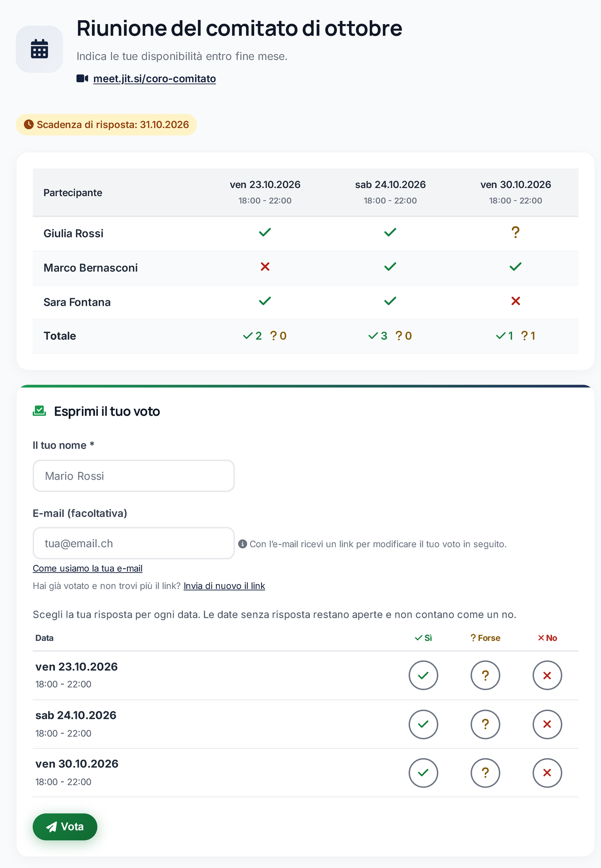Click the 'Giulia Rossi' participant name
601x868 pixels.
coord(73,234)
